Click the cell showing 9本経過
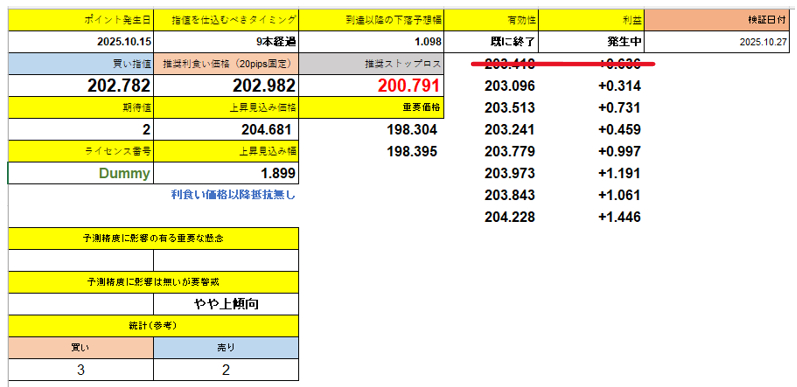This screenshot has width=797, height=387. tap(226, 42)
